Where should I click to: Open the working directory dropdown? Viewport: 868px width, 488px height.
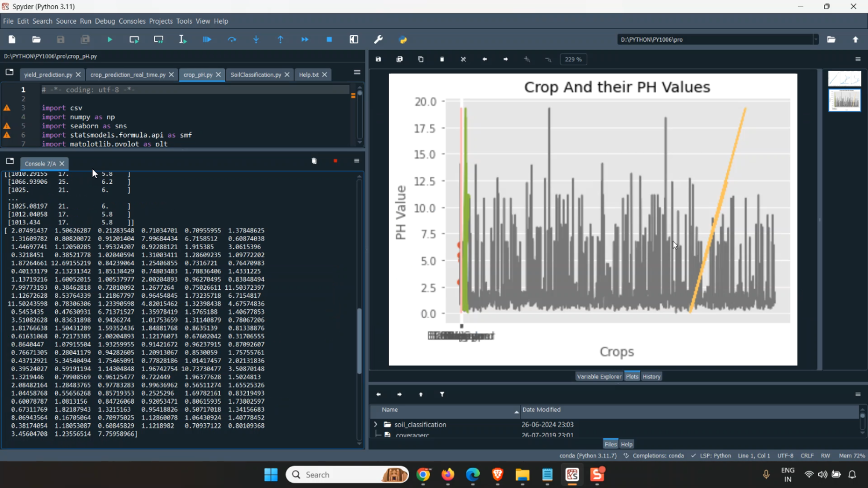click(816, 39)
